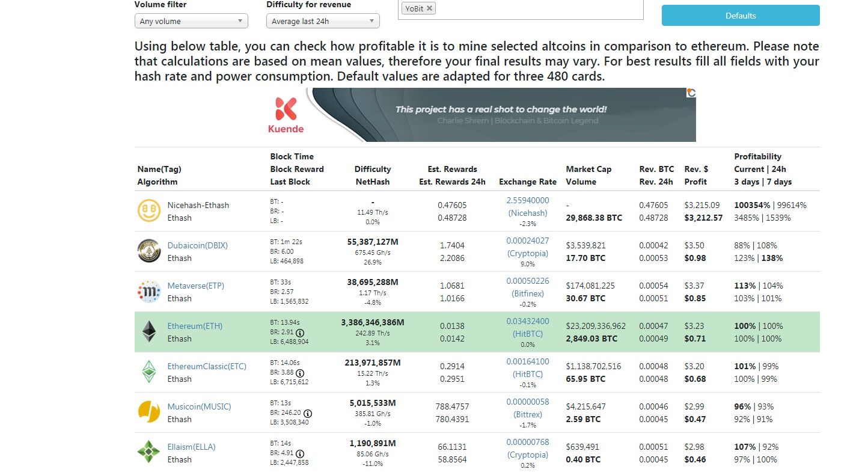Click Musicoin exchange rate 0.00000058
868x472 pixels.
pos(528,402)
